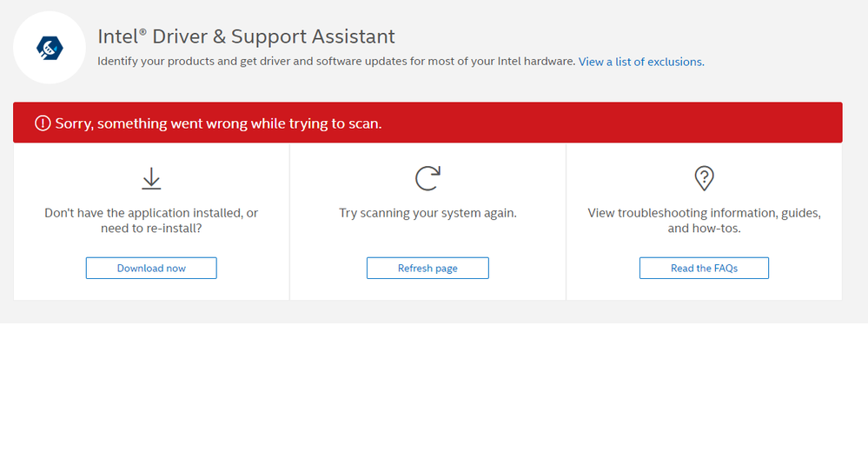Click the Intel Driver & Support Assistant heading
Viewport: 868px width, 472px height.
click(247, 37)
